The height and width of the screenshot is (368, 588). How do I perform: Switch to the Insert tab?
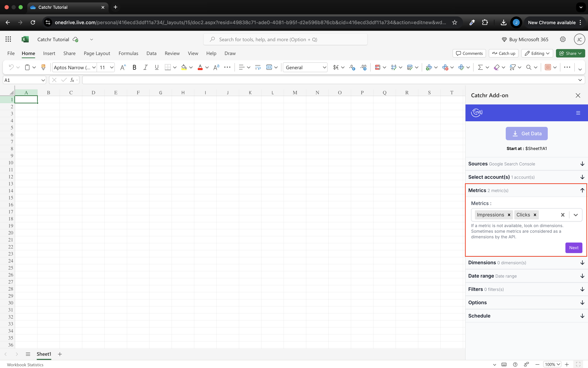[49, 53]
